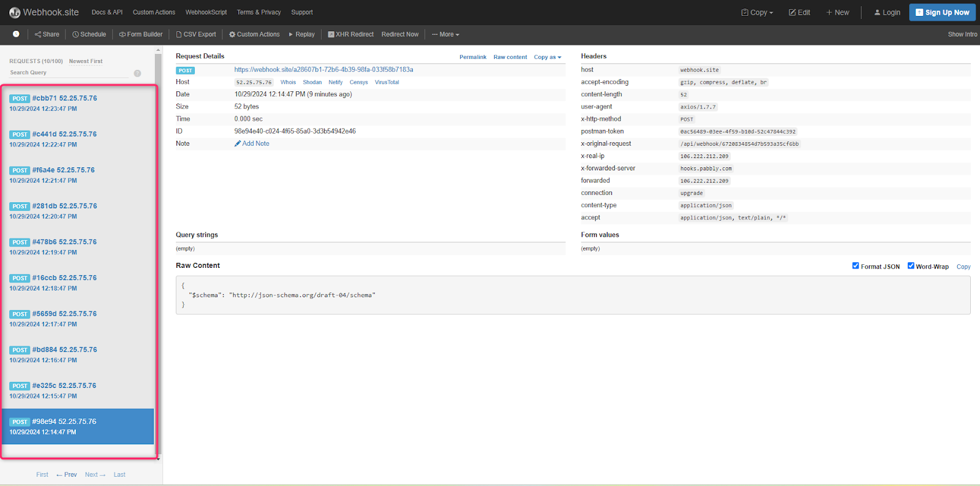980x486 pixels.
Task: Click the Next pagination link
Action: click(x=95, y=474)
